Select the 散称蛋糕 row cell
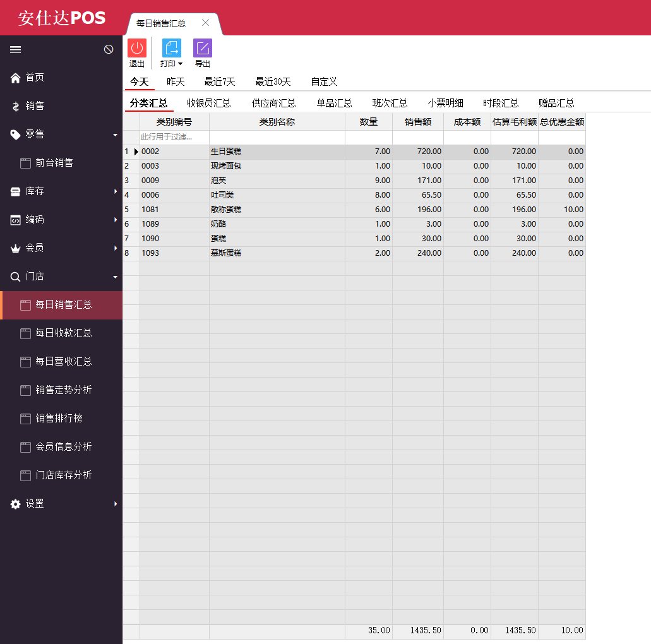The image size is (651, 644). click(277, 210)
